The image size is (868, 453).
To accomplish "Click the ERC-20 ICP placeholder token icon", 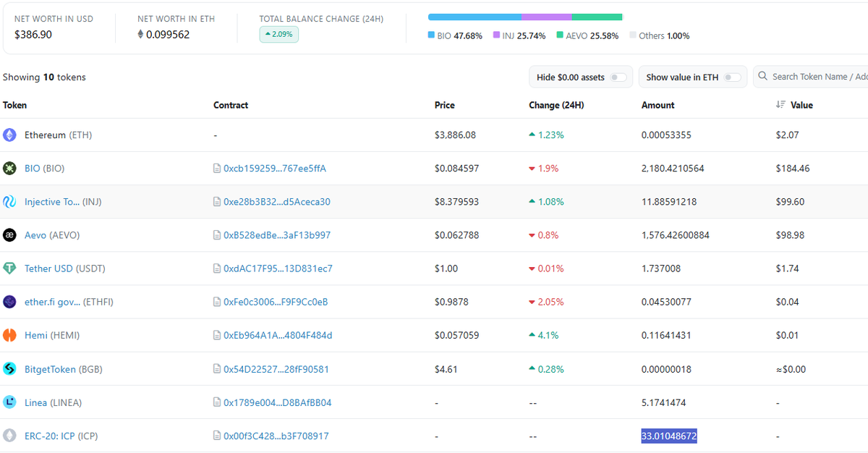I will (x=9, y=436).
